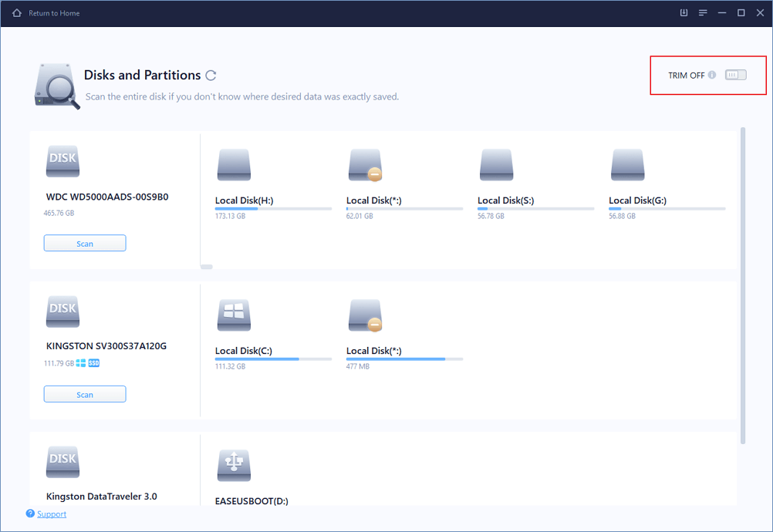Select the 477 MB Local Disk(*:) icon
The image size is (773, 532).
coord(365,315)
